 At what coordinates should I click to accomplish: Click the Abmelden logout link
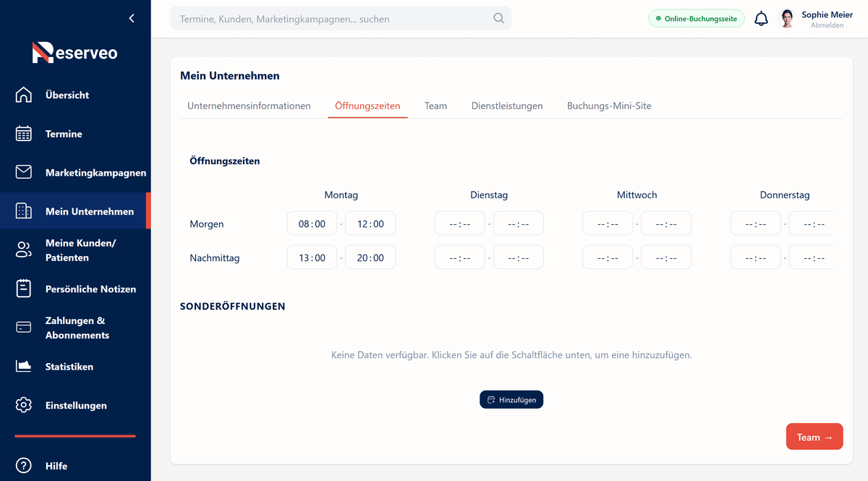827,25
